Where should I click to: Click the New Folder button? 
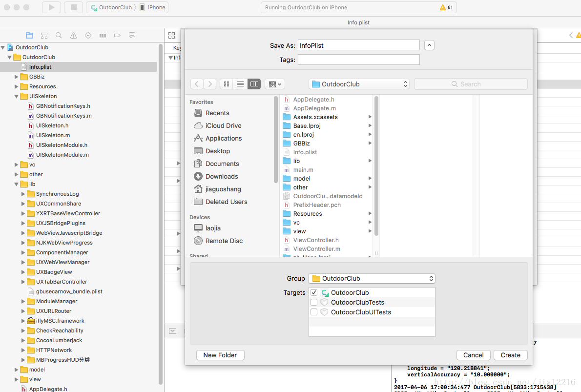pos(220,355)
